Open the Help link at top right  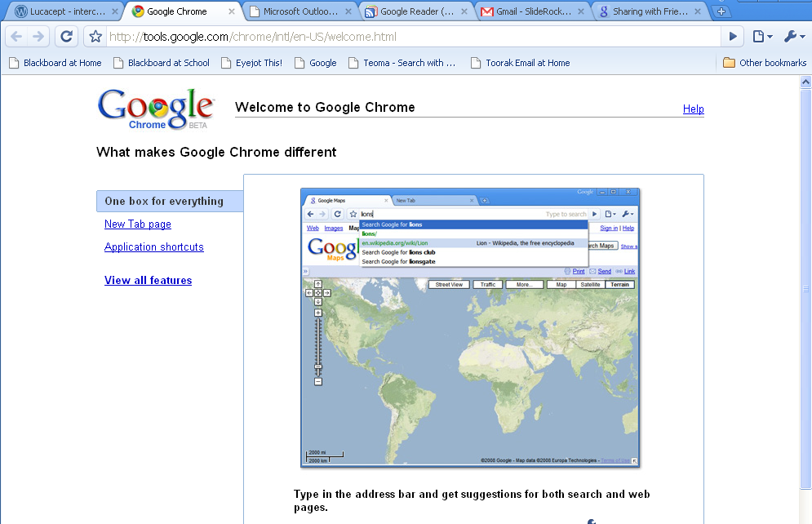pyautogui.click(x=693, y=109)
